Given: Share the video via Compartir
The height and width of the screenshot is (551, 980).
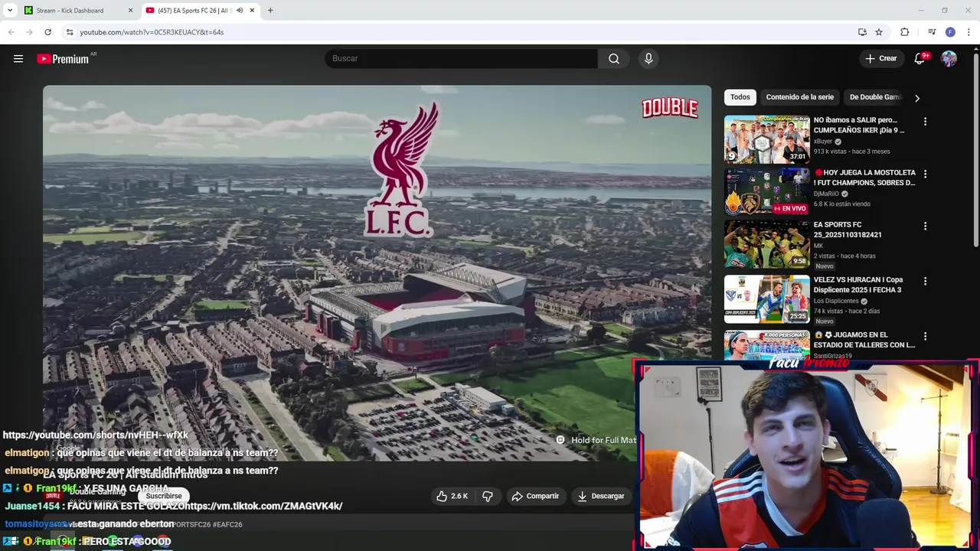Looking at the screenshot, I should 535,496.
